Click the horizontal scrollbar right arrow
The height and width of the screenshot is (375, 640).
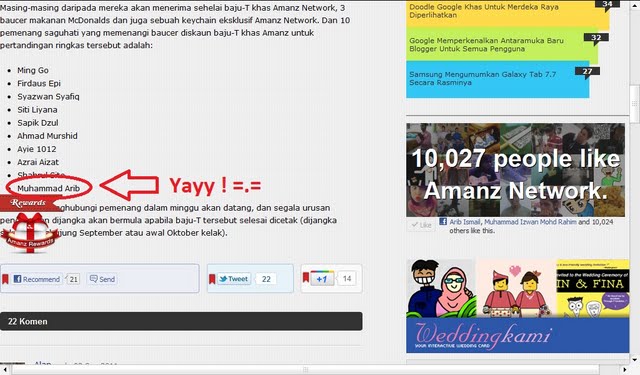[624, 370]
